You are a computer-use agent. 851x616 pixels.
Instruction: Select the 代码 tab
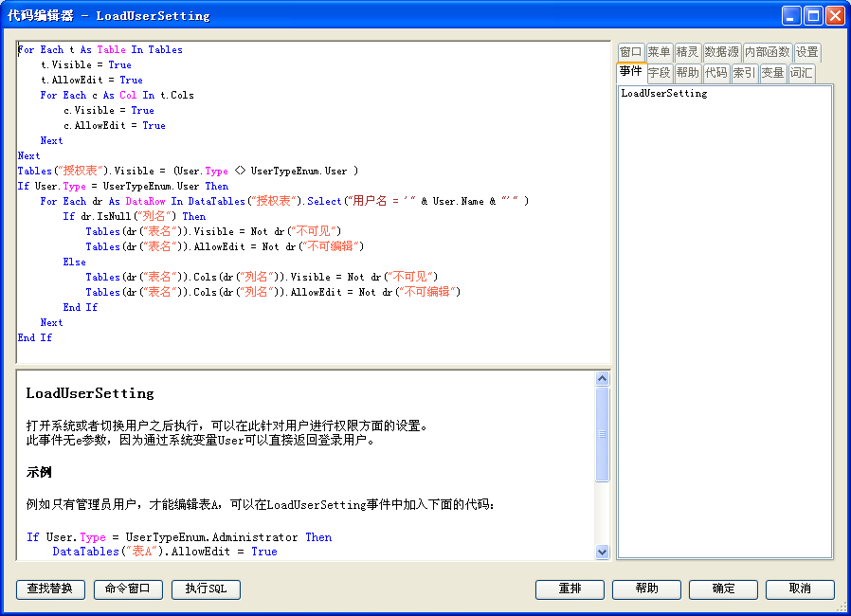point(715,73)
